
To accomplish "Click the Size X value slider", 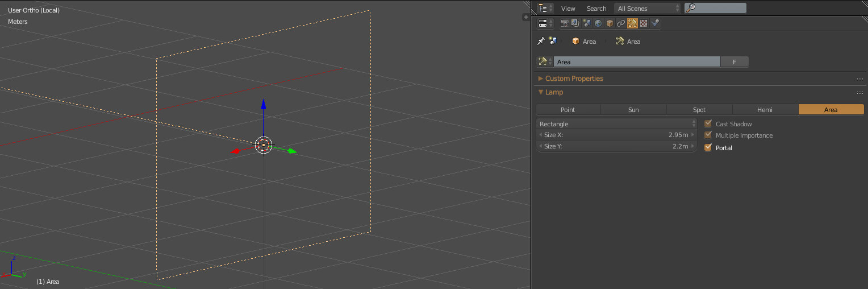I will [x=616, y=135].
